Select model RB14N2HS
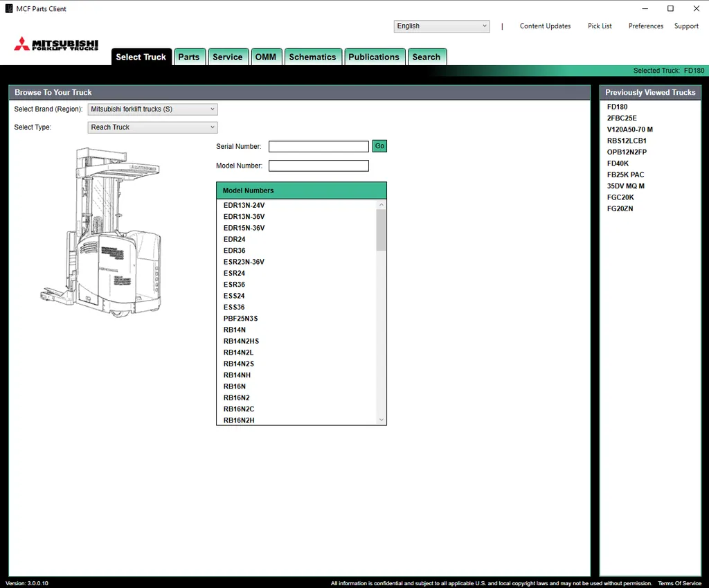Viewport: 709px width, 588px height. [241, 341]
